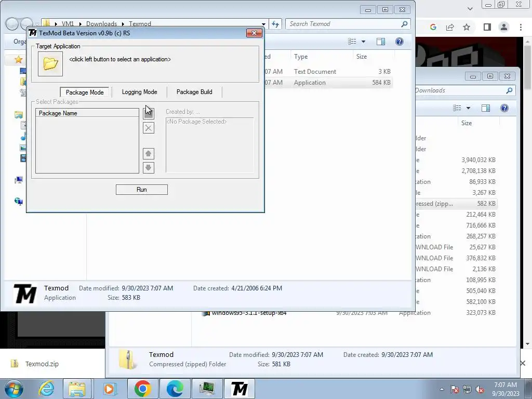Open help in Downloads Explorer window
532x399 pixels.
[504, 108]
